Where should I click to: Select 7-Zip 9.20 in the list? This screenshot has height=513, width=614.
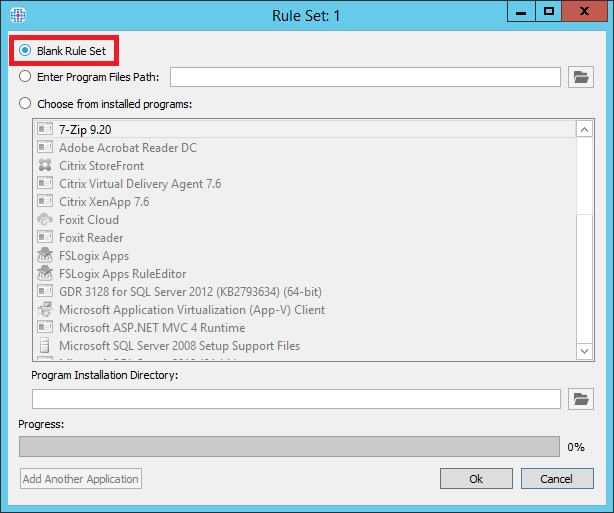point(305,129)
